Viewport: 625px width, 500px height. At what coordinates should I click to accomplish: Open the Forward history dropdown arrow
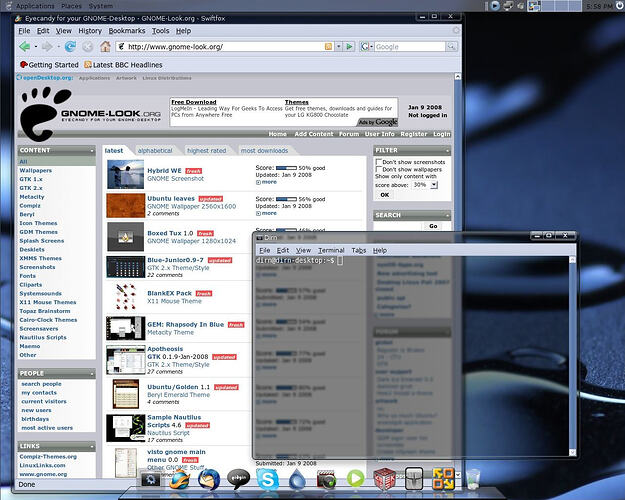(x=58, y=47)
